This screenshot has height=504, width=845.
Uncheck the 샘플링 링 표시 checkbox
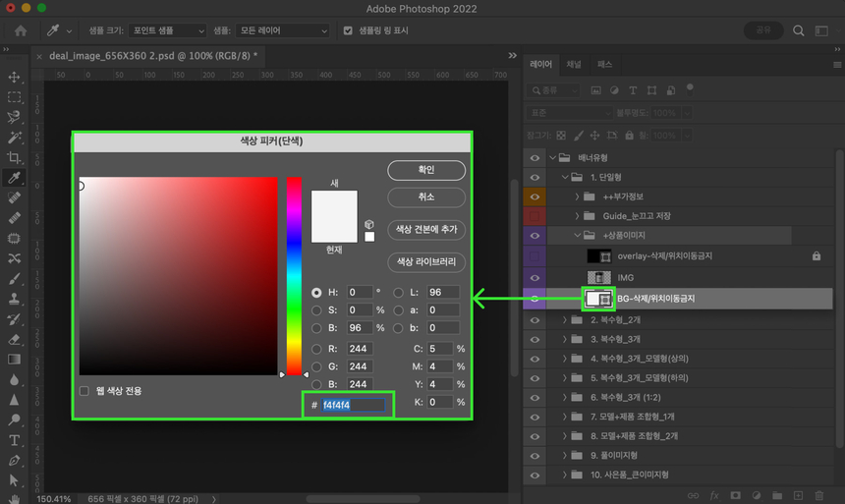click(348, 30)
